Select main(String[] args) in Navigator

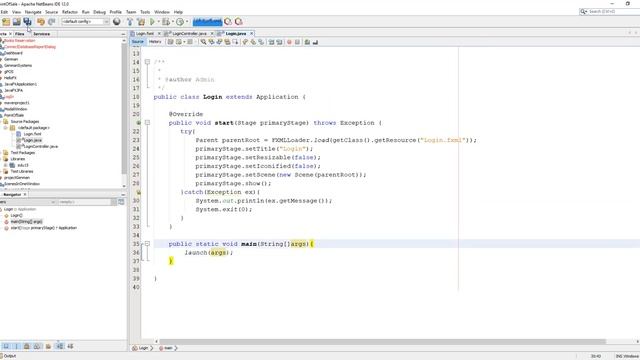coord(26,222)
